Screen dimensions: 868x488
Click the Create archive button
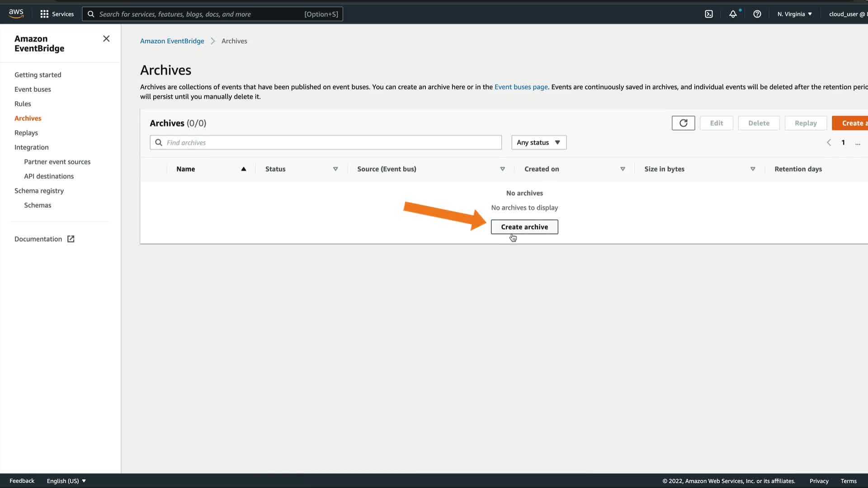point(524,227)
